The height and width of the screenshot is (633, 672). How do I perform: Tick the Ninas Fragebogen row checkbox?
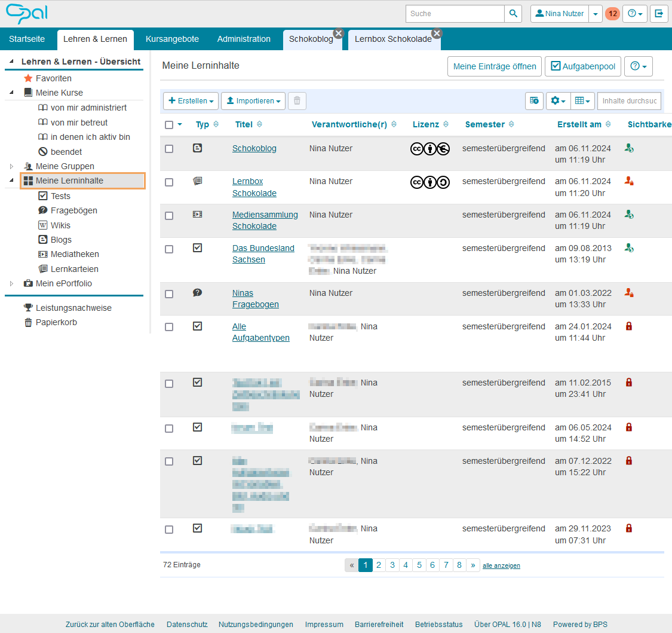[169, 294]
